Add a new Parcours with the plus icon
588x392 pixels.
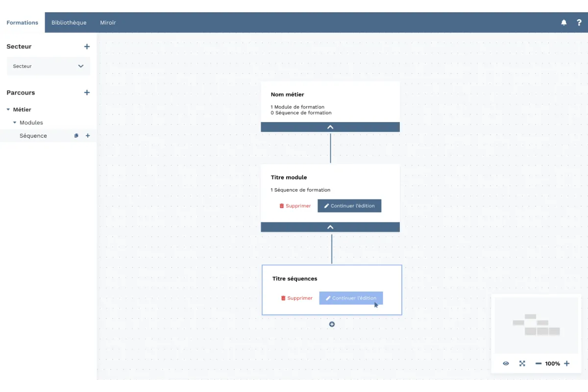point(87,92)
